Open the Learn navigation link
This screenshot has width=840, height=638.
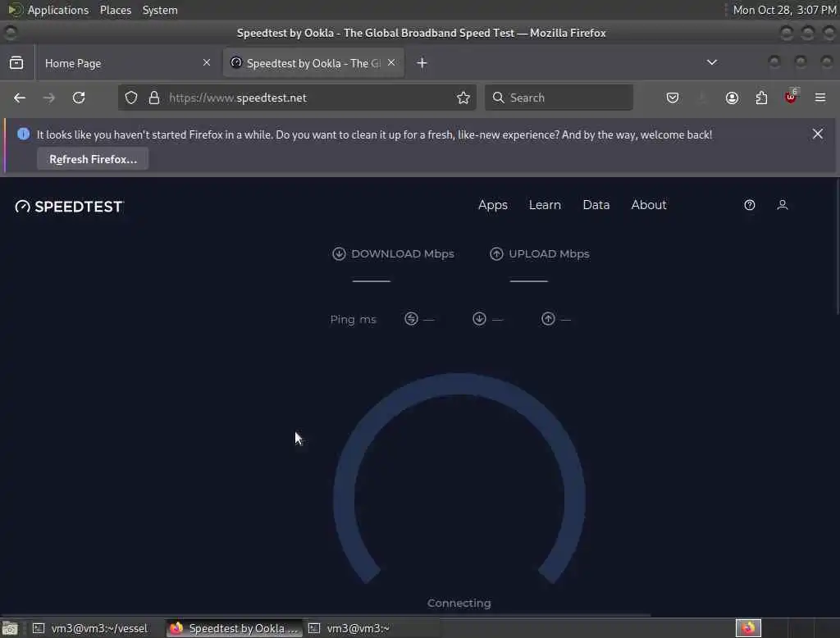(x=545, y=205)
